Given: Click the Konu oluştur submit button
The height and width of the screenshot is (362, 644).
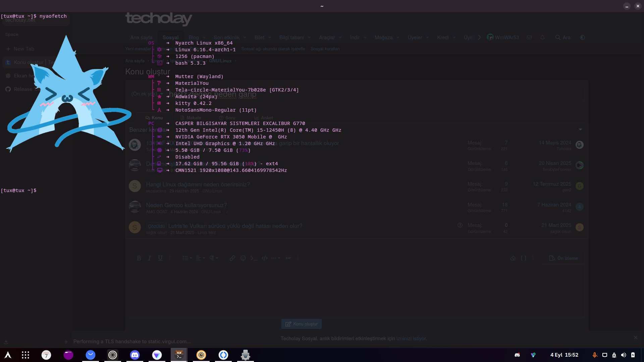Looking at the screenshot, I should tap(301, 324).
